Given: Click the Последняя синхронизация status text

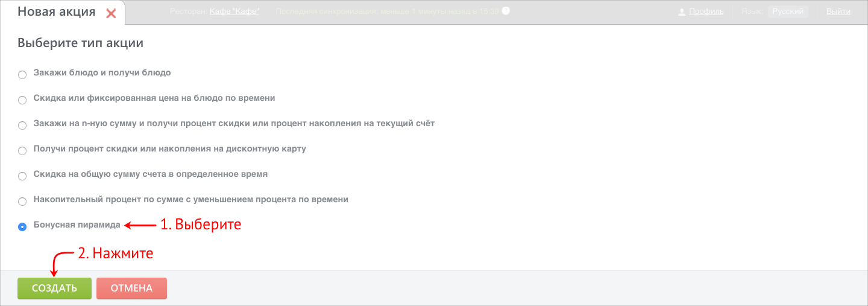Looking at the screenshot, I should 387,11.
